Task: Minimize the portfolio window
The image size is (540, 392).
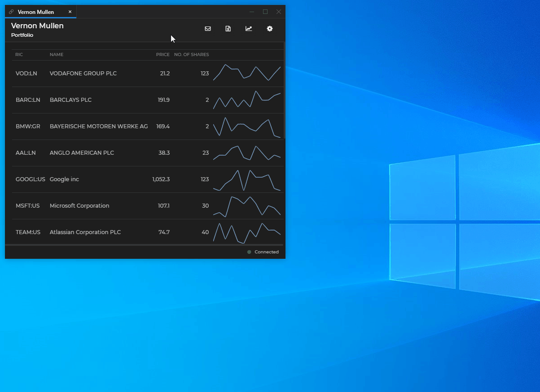Action: (x=252, y=12)
